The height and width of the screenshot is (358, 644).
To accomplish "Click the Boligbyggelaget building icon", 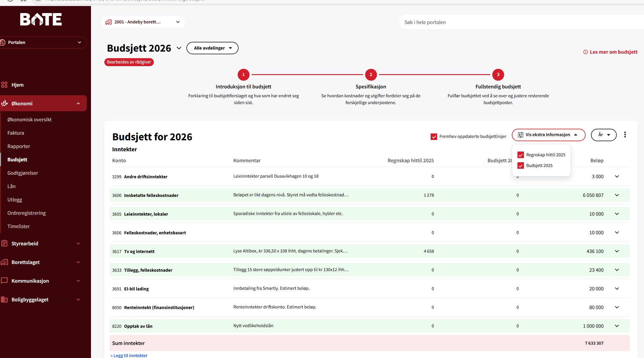I will click(x=4, y=300).
